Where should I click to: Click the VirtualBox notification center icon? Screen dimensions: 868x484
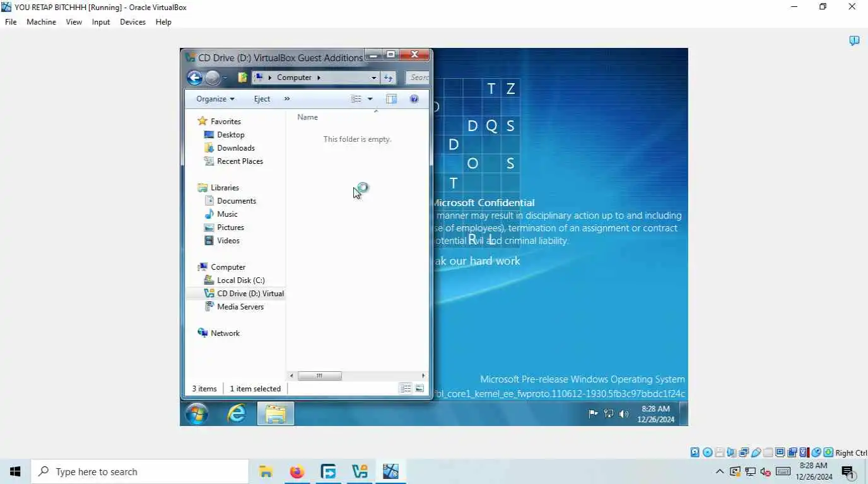coord(854,40)
